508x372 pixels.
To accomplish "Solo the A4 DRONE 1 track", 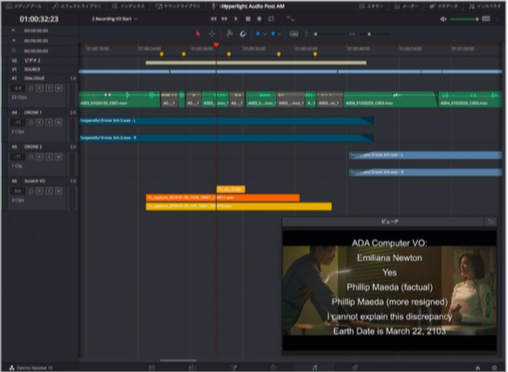I will coord(49,123).
